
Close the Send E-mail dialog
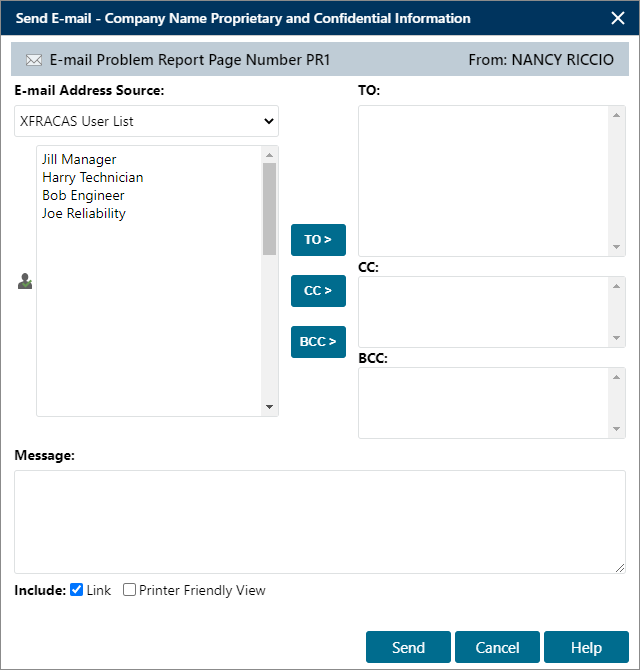617,18
